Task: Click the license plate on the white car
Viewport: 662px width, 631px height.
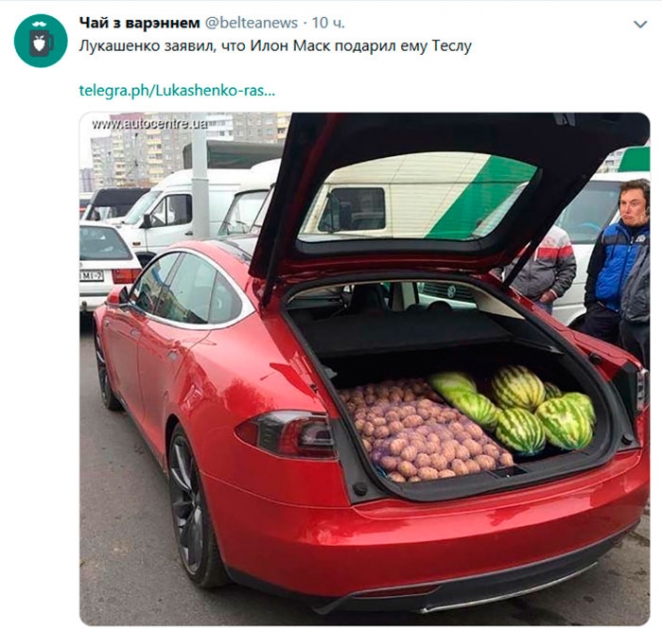Action: 92,276
